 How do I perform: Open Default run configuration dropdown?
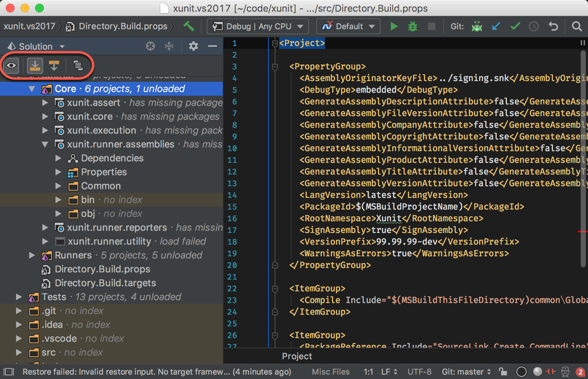point(348,26)
